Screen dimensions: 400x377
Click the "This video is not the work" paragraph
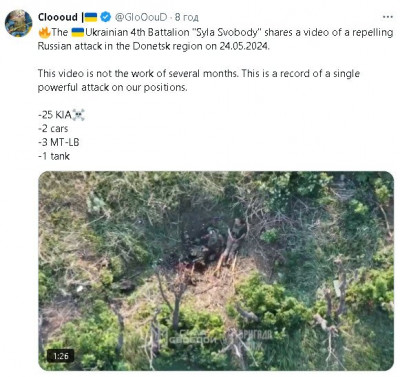point(199,80)
